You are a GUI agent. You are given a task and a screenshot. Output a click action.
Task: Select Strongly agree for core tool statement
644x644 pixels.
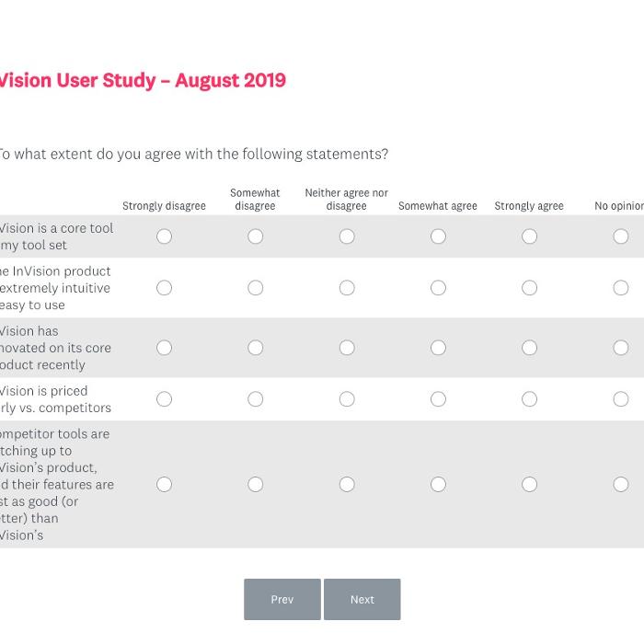(x=529, y=236)
